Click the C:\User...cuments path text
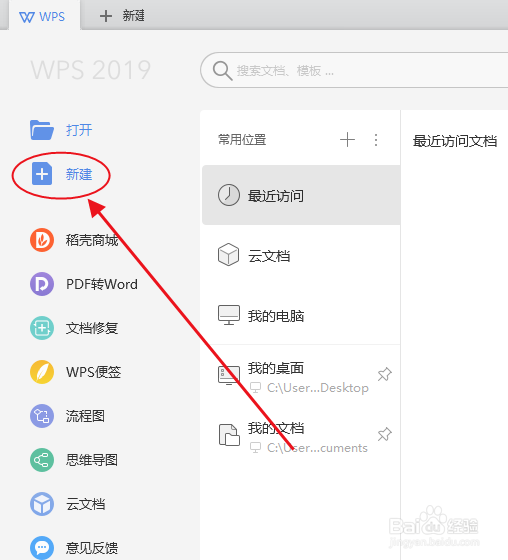The height and width of the screenshot is (560, 508). (x=317, y=448)
